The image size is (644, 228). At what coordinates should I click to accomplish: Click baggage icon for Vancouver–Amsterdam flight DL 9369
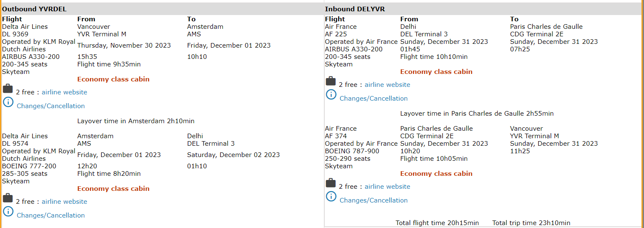pos(8,89)
